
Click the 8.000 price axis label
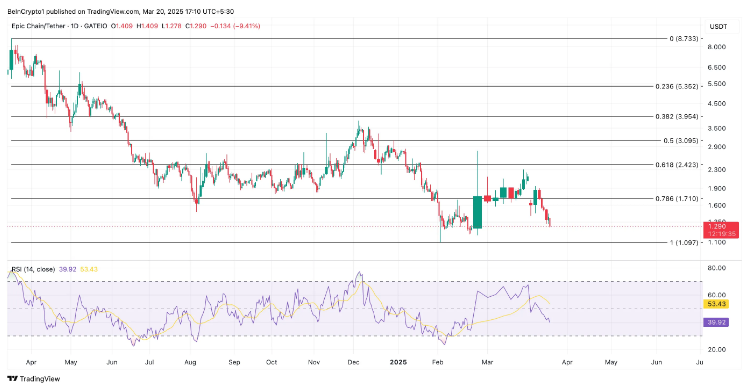point(716,46)
